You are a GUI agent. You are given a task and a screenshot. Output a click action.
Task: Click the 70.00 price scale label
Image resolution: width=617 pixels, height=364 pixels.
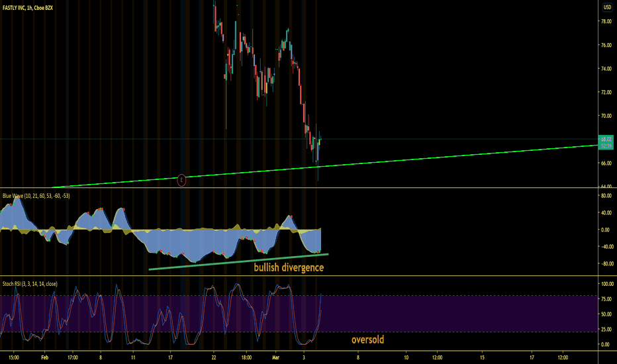coord(606,116)
